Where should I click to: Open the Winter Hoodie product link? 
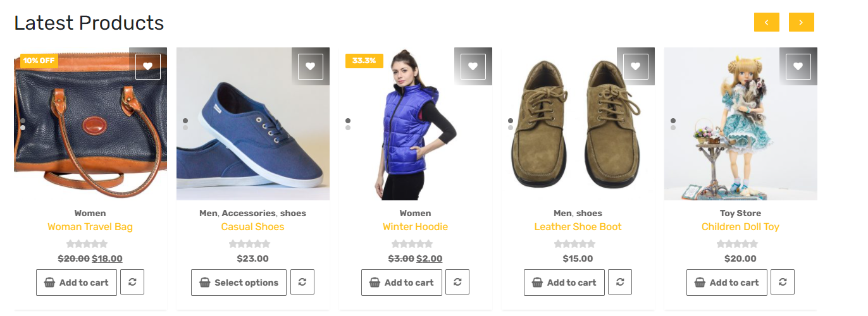[415, 227]
